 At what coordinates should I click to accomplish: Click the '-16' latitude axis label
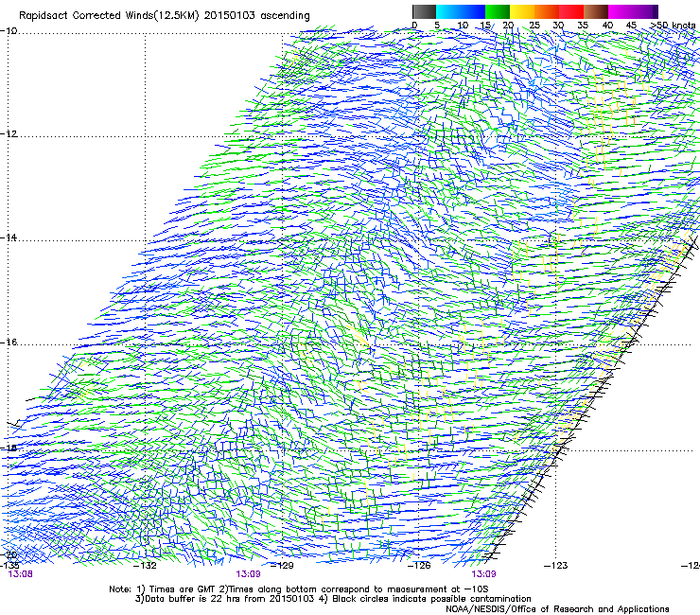tap(9, 343)
